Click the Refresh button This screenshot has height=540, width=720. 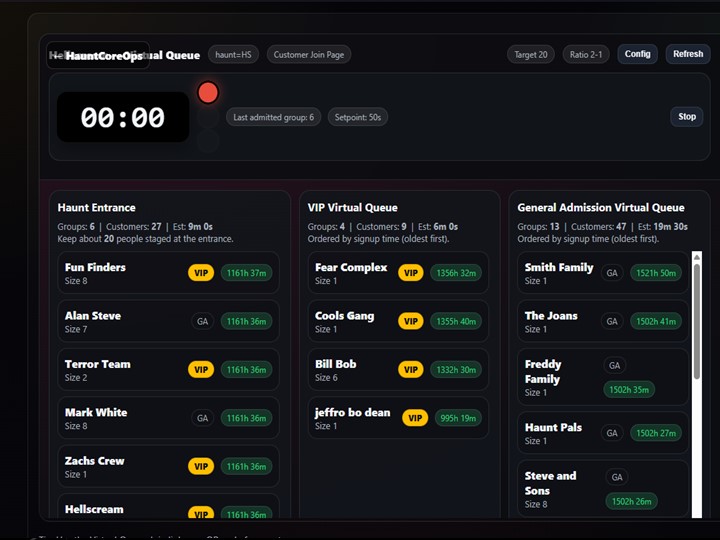tap(688, 54)
